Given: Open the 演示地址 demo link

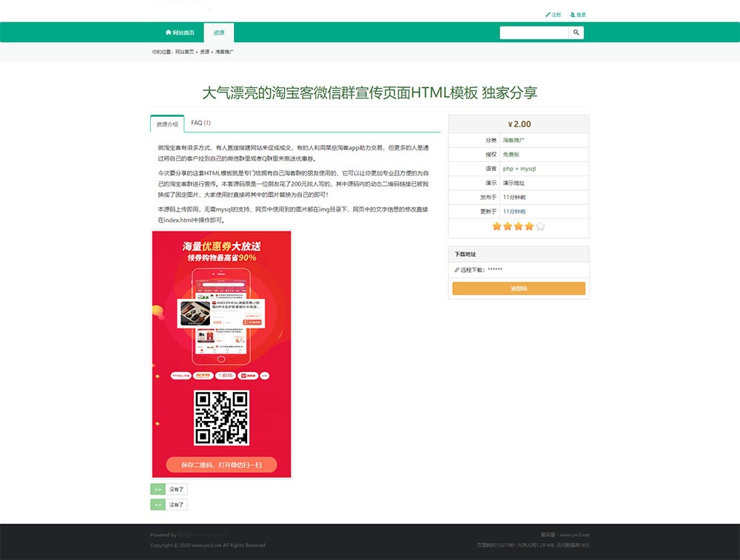Looking at the screenshot, I should [x=514, y=183].
